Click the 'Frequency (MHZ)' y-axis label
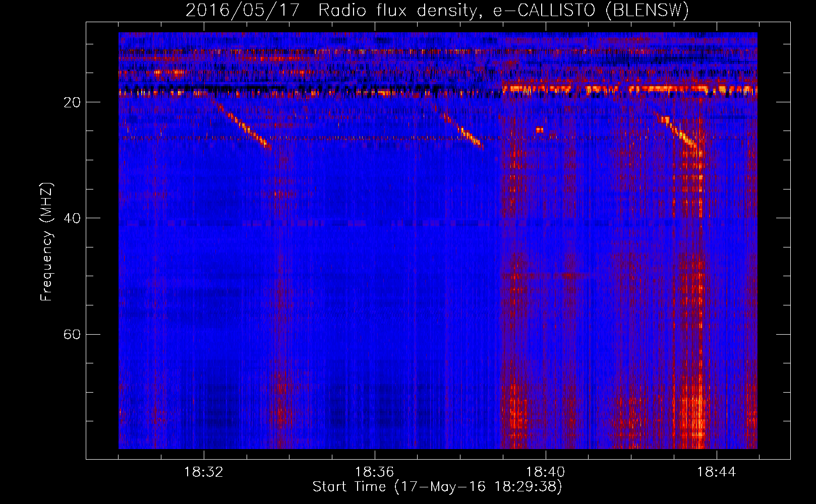816x504 pixels. point(46,242)
